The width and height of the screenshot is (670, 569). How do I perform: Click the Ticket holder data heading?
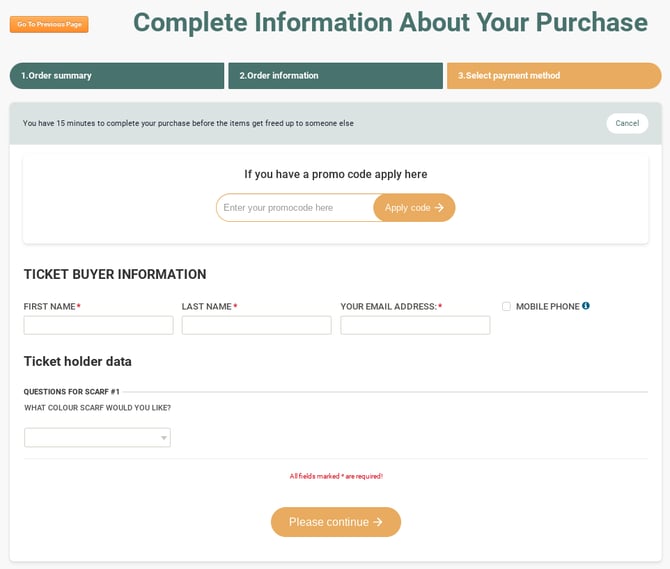click(x=78, y=361)
